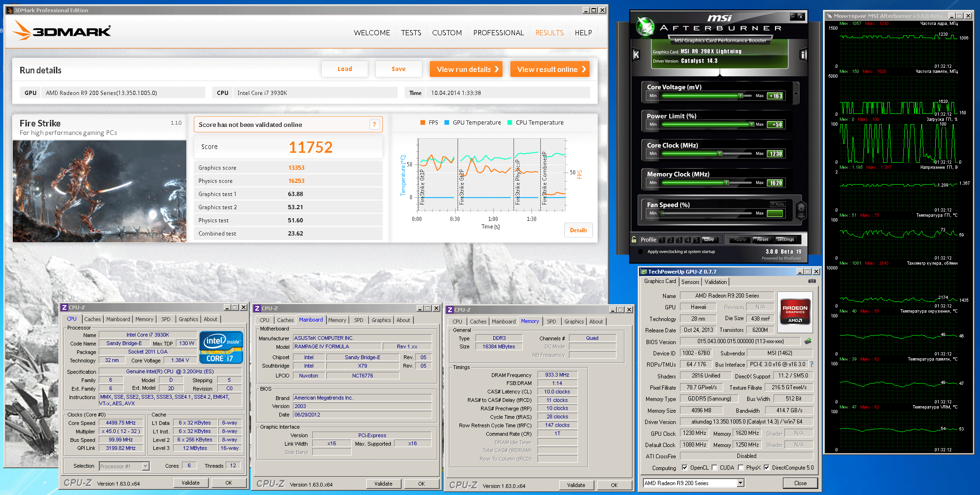
Task: Click Afterburner Apply button
Action: 740,240
